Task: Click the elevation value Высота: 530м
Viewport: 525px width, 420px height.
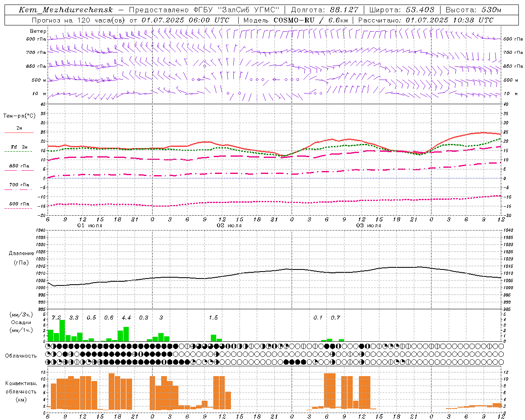Action: click(x=473, y=10)
